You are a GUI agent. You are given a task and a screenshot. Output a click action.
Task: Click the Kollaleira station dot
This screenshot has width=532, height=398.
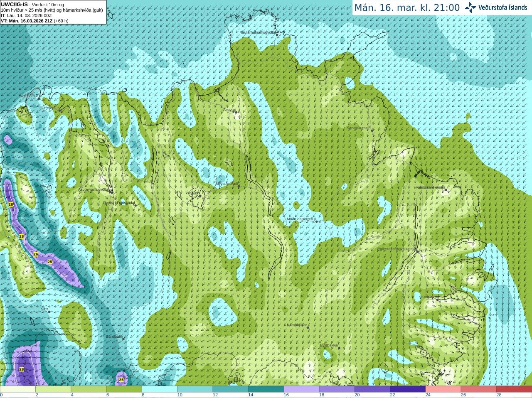click(x=437, y=299)
